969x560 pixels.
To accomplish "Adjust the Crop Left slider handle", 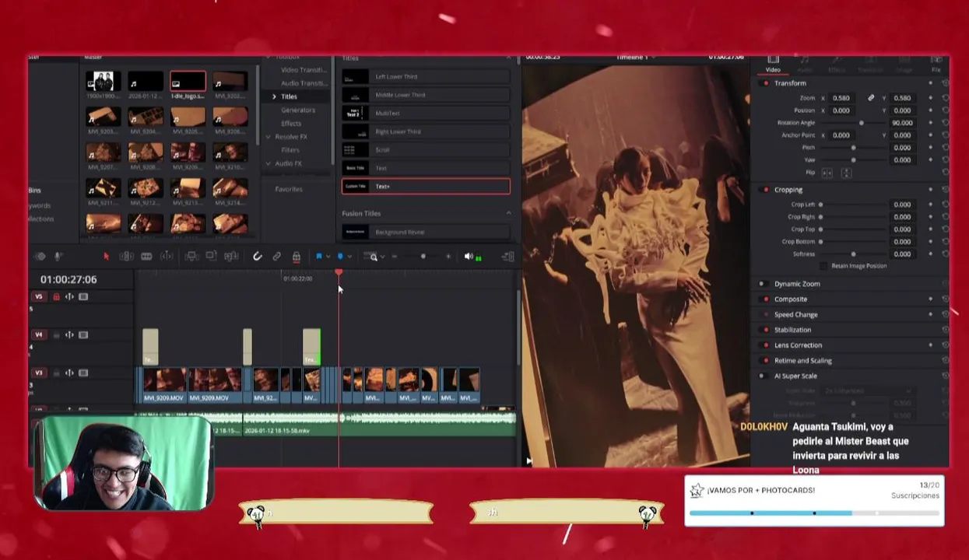I will click(820, 205).
